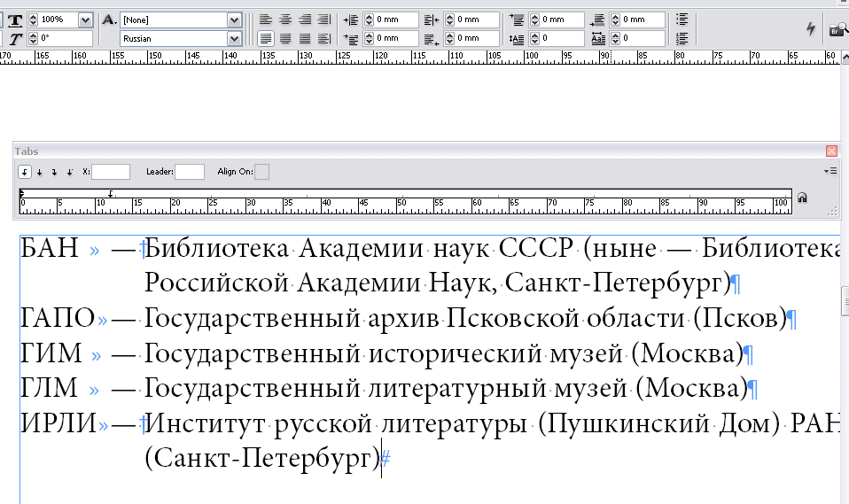The width and height of the screenshot is (849, 504).
Task: Select the Right-Justified Tab button
Action: [x=55, y=172]
